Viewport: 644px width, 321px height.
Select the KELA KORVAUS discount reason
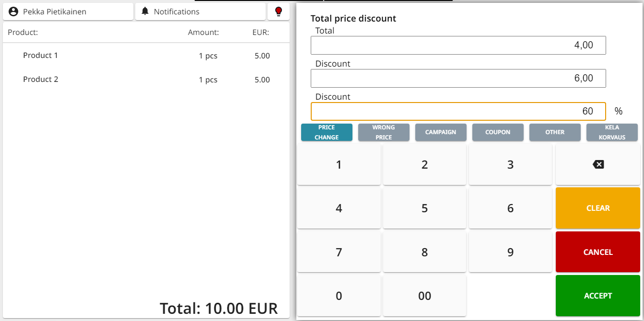tap(612, 132)
